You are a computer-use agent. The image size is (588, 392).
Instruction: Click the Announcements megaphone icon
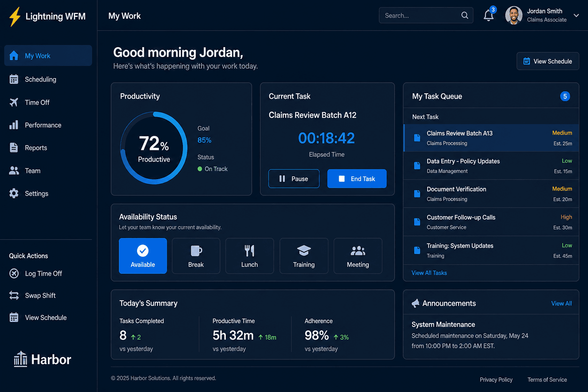click(415, 303)
